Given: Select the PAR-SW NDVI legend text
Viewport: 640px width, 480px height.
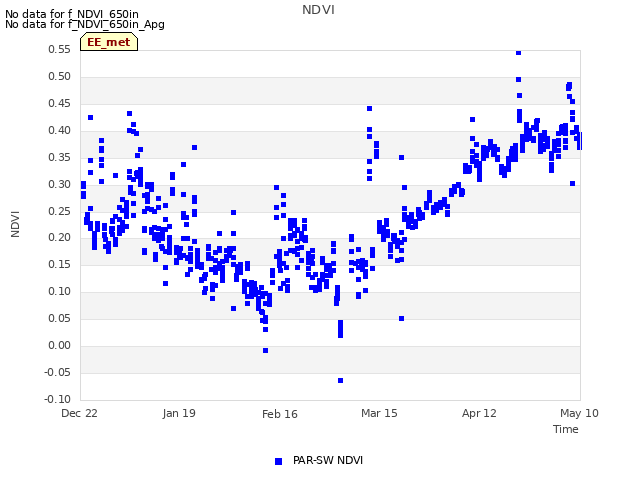Looking at the screenshot, I should [328, 460].
